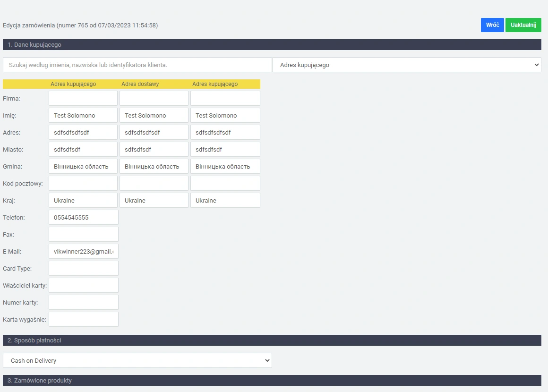Click Adres field in first buyer column
548x392 pixels.
(x=83, y=132)
